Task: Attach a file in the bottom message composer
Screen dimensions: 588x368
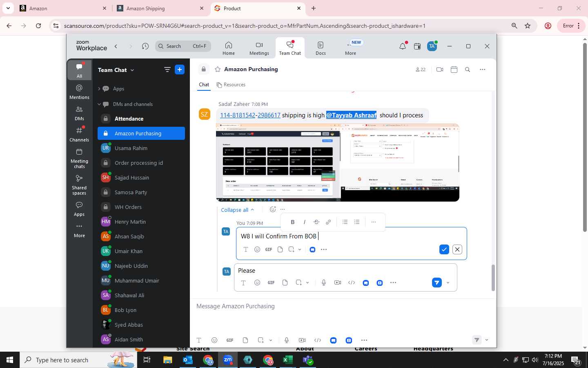Action: pyautogui.click(x=245, y=340)
